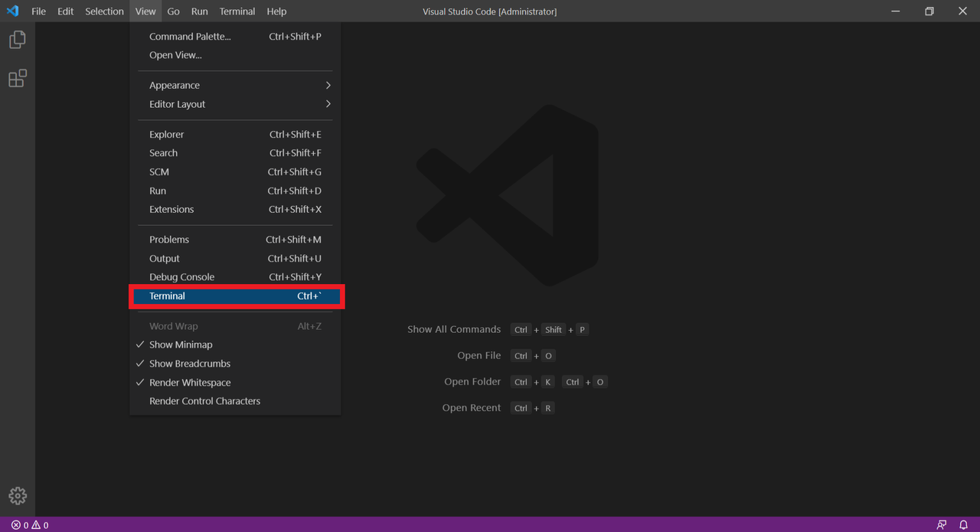Choose Open View... from the menu
The width and height of the screenshot is (980, 532).
pos(235,55)
